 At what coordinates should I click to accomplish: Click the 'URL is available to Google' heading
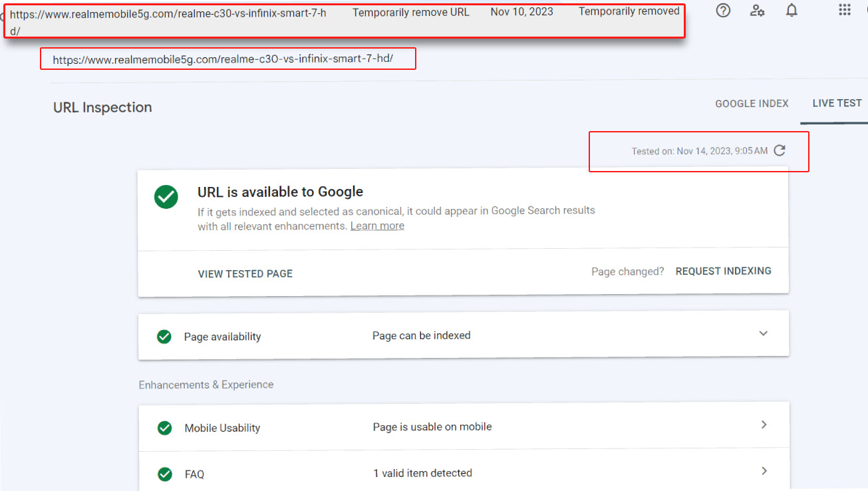pyautogui.click(x=280, y=192)
